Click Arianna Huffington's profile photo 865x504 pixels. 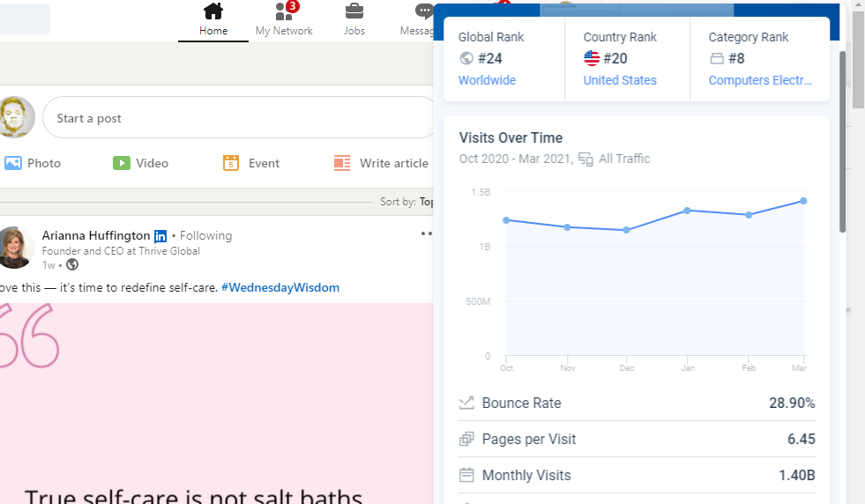(15, 248)
